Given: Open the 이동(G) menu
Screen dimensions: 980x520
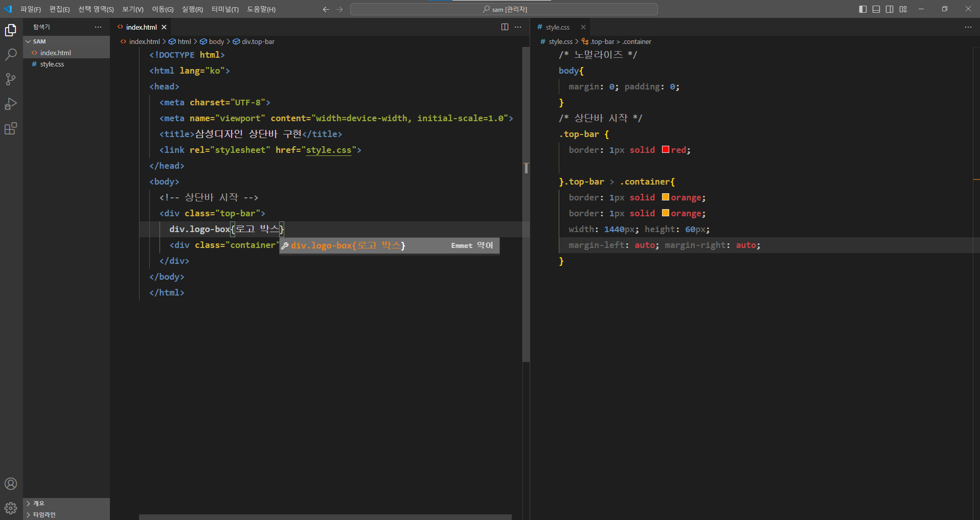Looking at the screenshot, I should (163, 9).
